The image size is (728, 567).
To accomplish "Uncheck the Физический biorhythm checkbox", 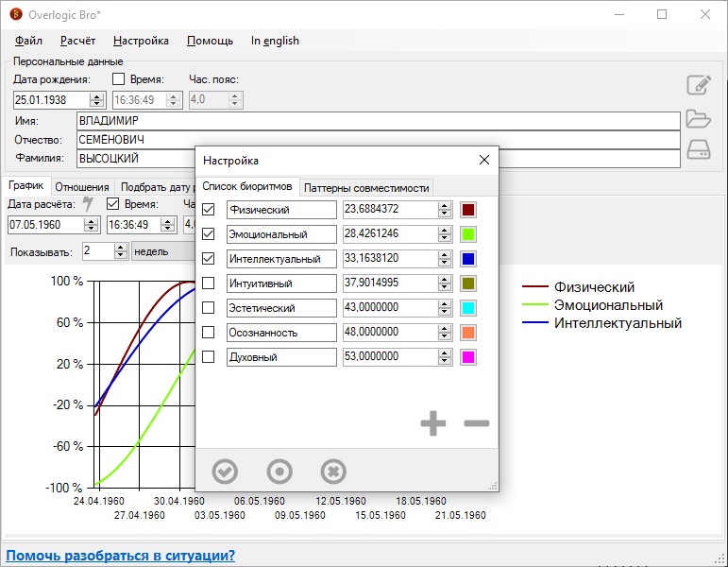I will point(209,210).
